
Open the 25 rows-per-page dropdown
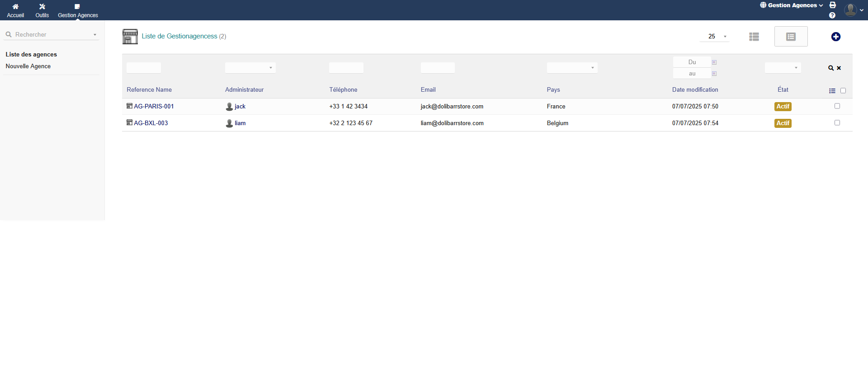tap(714, 37)
